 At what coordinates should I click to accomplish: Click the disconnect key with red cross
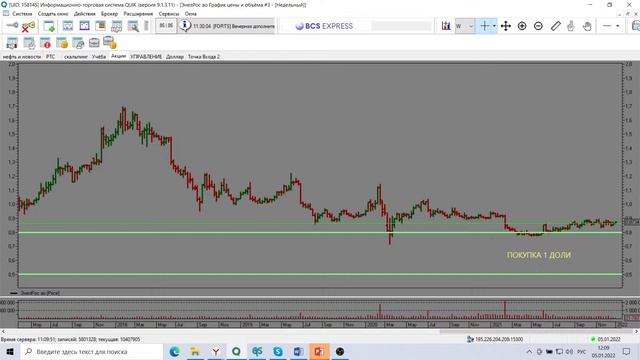tap(28, 27)
